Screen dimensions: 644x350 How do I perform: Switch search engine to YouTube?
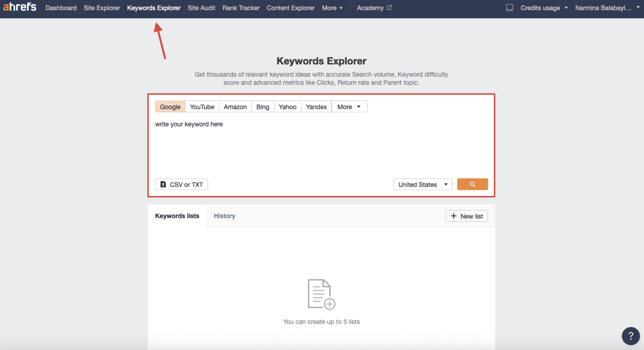(202, 107)
